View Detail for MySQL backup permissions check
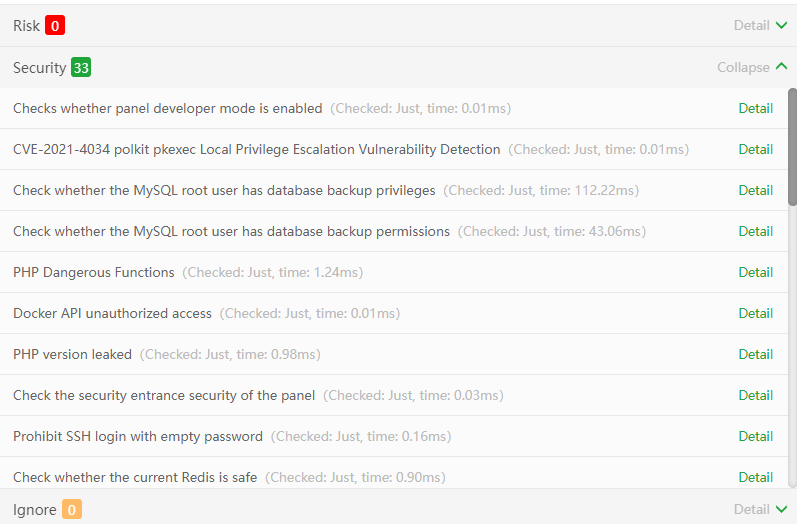Image resolution: width=797 pixels, height=524 pixels. coord(755,231)
